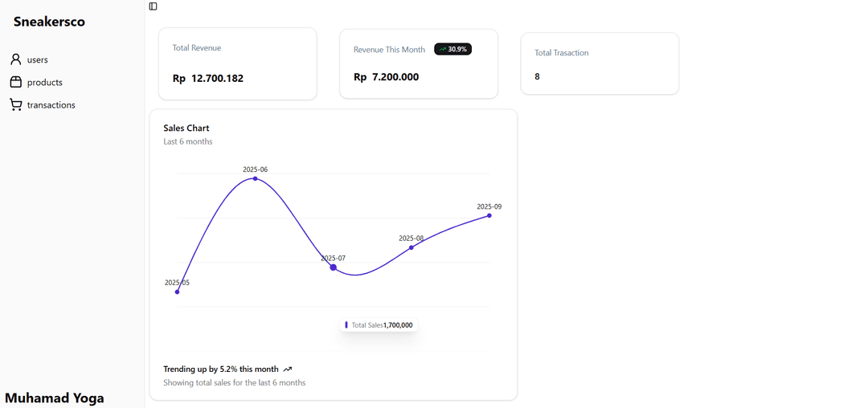Screen dimensions: 868x408
Task: Toggle the sidebar panel icon
Action: pos(153,6)
